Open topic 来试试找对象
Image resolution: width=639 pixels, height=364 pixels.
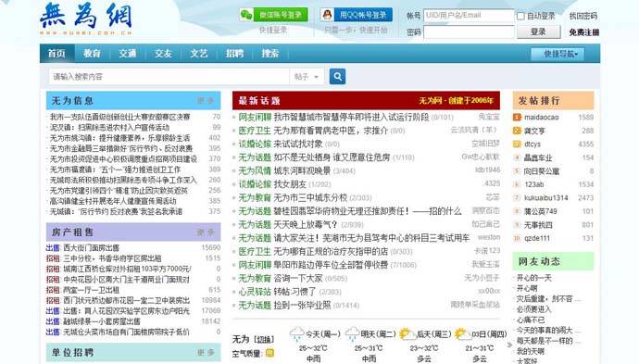tap(298, 144)
